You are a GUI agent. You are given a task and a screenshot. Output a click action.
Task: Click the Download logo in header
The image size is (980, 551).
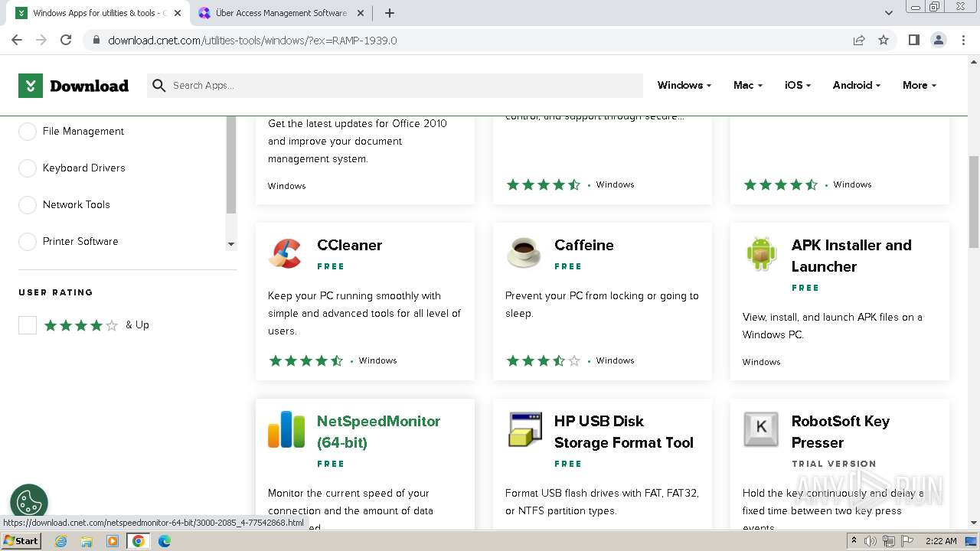coord(73,86)
